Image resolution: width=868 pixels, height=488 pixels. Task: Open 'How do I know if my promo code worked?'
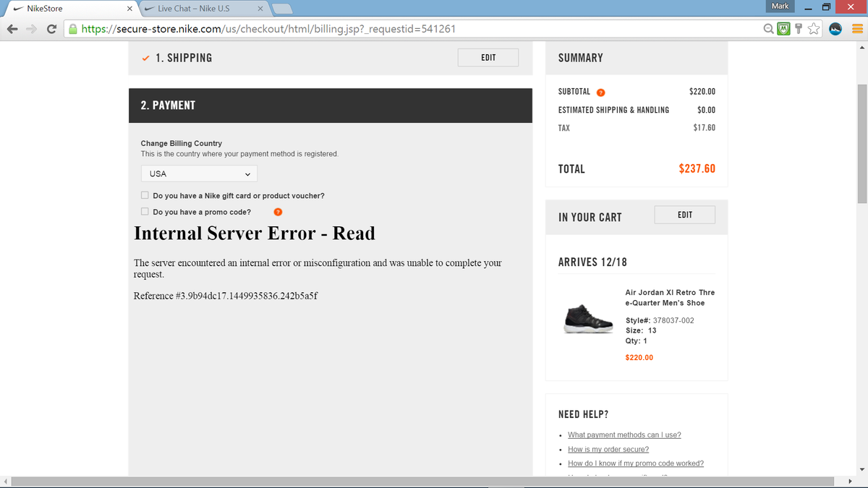tap(636, 463)
